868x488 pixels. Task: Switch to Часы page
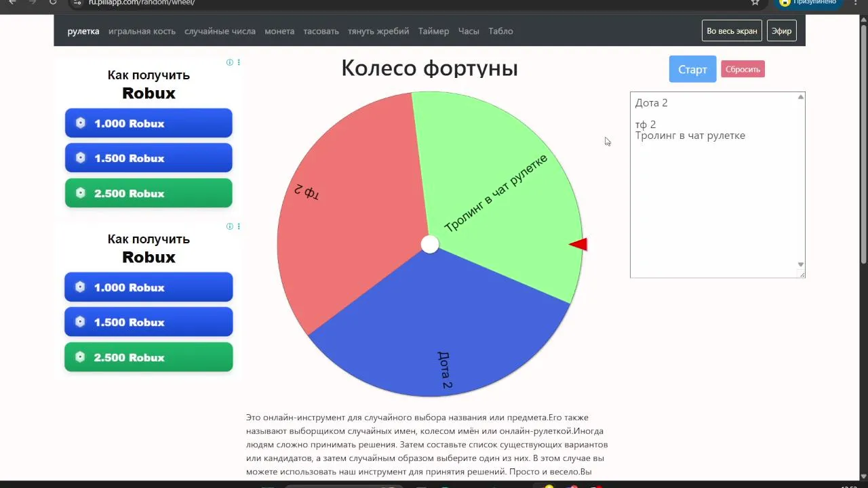(469, 31)
